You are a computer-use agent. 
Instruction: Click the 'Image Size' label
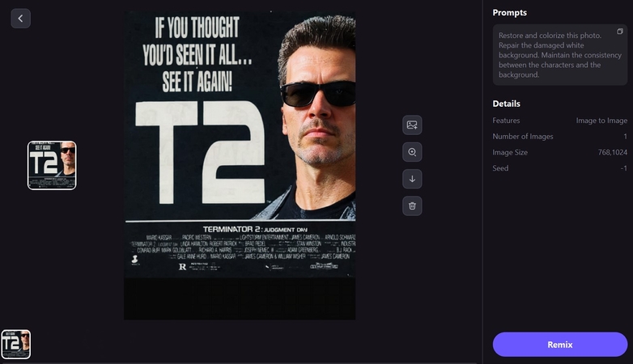pyautogui.click(x=510, y=152)
